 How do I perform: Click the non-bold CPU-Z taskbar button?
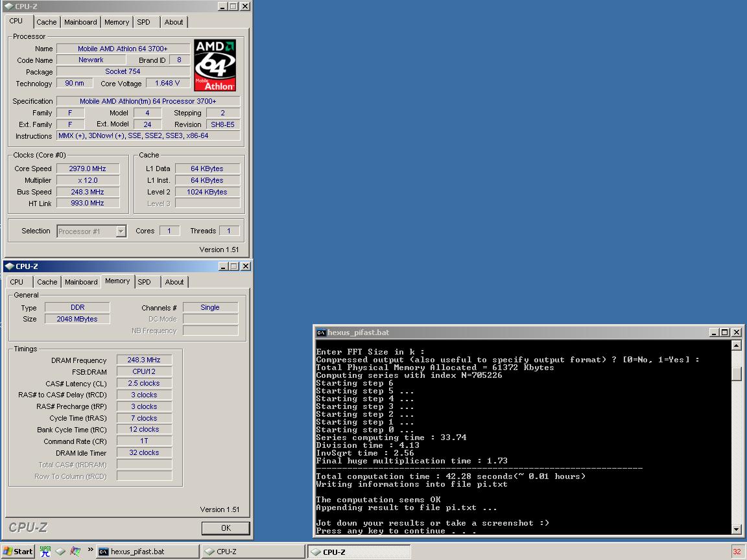tap(253, 552)
